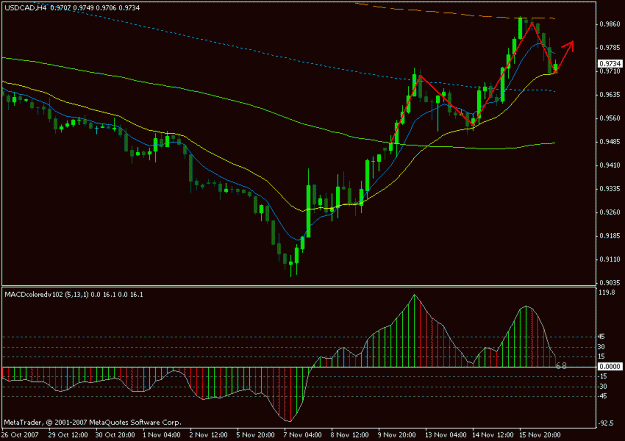Click the 13 Nov 04:00 time label

[x=445, y=435]
